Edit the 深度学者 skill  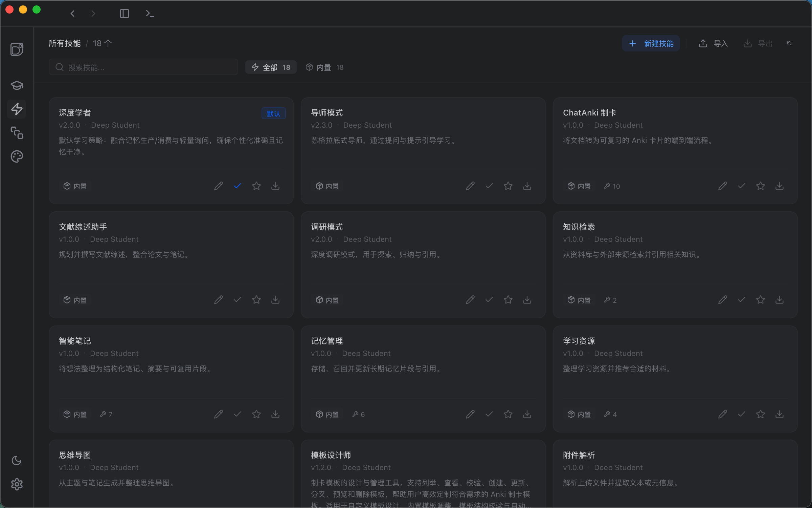click(x=219, y=186)
